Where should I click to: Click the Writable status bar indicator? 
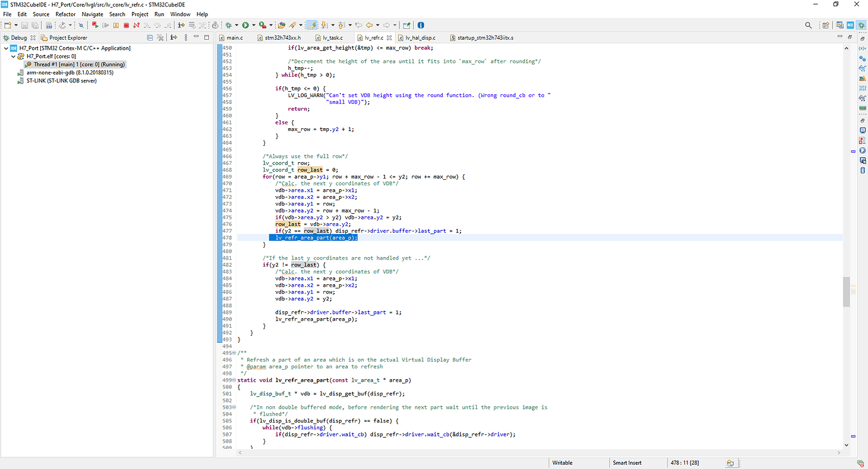tap(562, 462)
